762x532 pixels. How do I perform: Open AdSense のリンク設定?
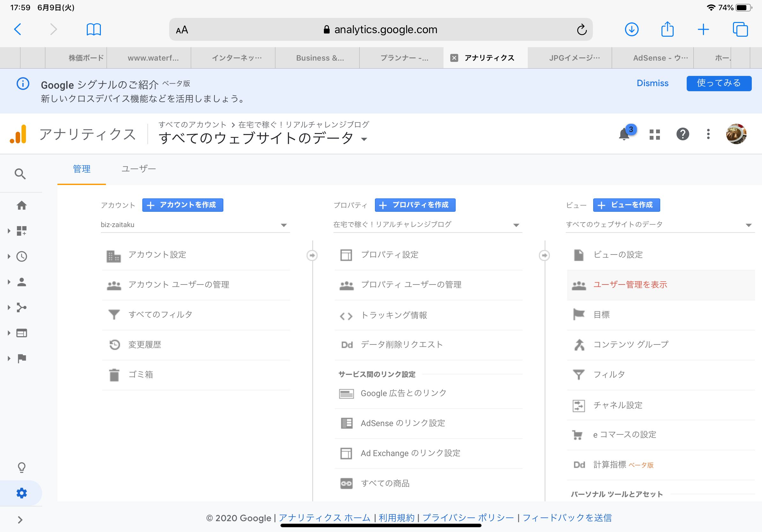tap(429, 424)
